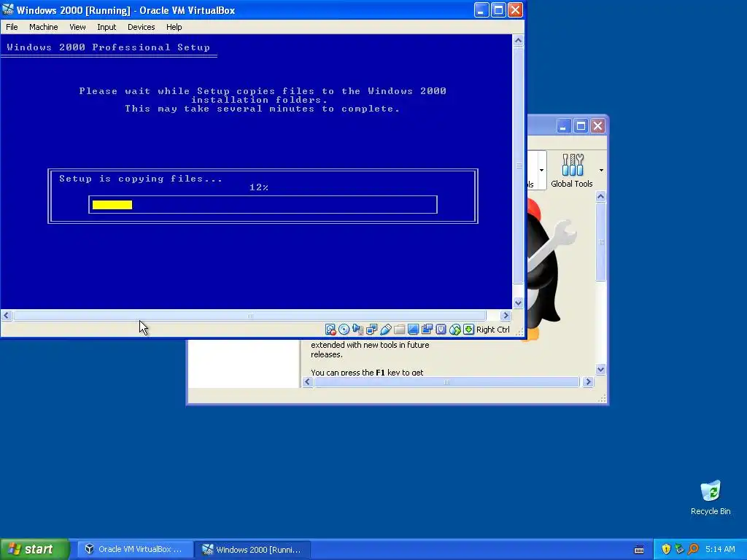Open the Machine menu

point(43,27)
